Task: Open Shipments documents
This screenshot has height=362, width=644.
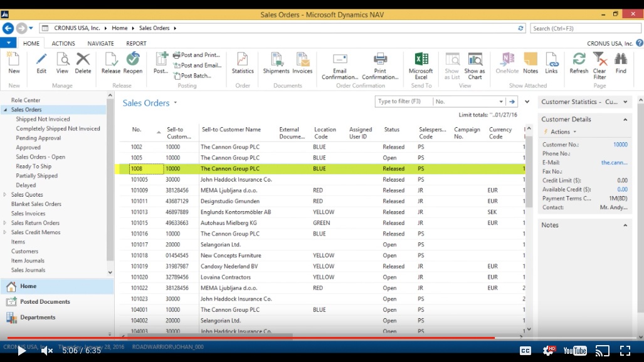Action: pyautogui.click(x=276, y=63)
